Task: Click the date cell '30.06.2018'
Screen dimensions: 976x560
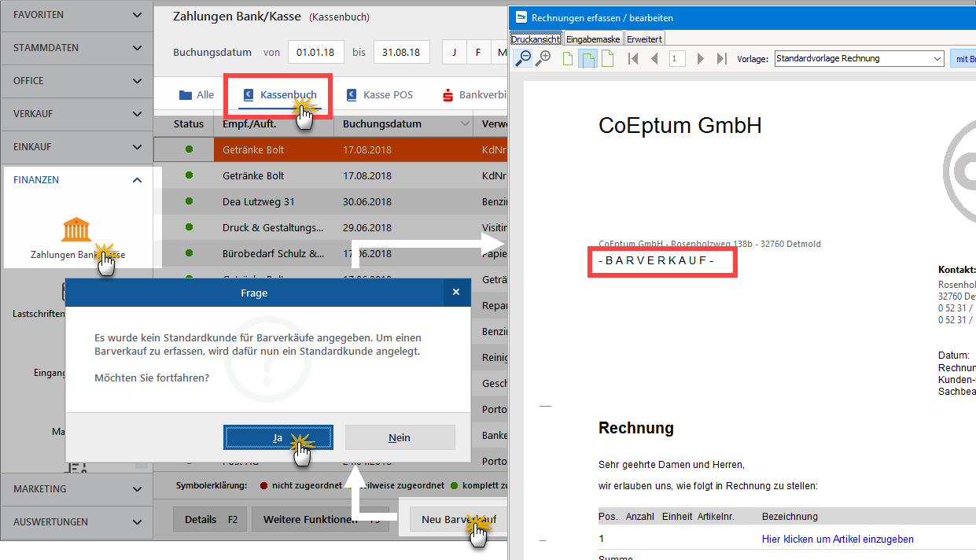Action: coord(367,201)
